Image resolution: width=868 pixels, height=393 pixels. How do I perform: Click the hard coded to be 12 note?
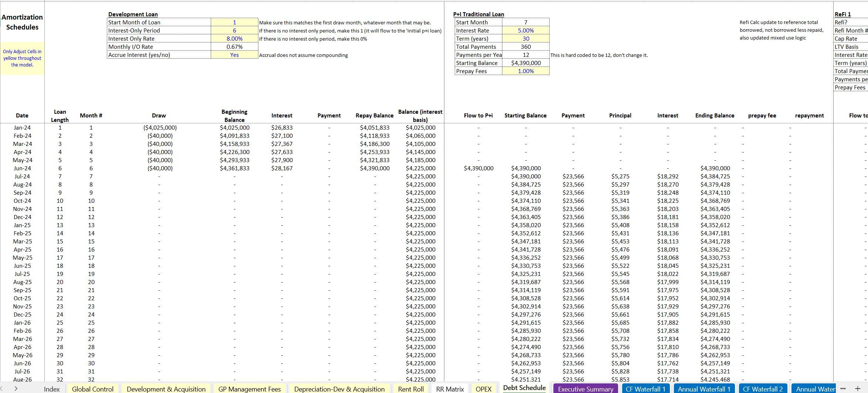pos(599,55)
